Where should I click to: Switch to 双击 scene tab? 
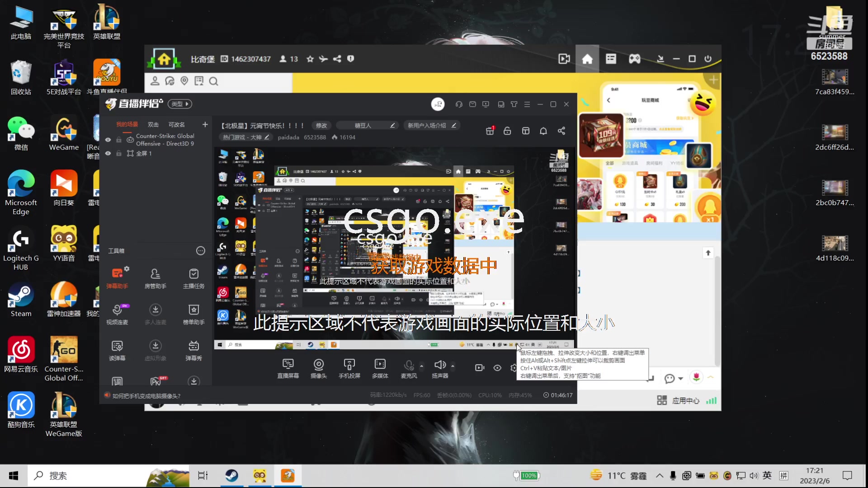(x=153, y=124)
